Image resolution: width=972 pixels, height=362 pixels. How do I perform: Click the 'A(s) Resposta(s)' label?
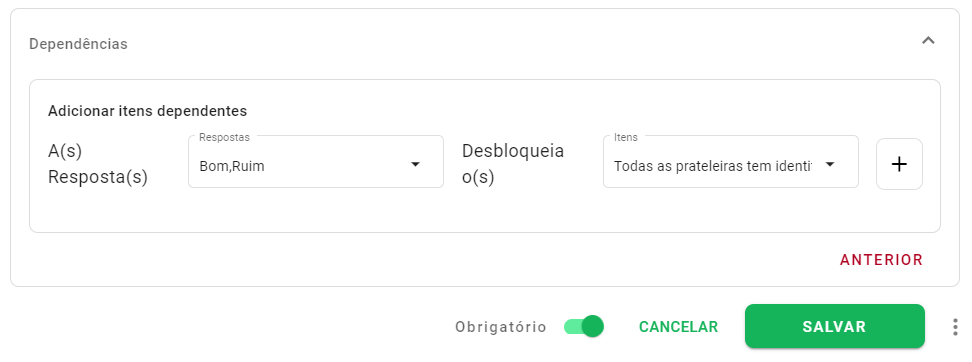click(98, 164)
